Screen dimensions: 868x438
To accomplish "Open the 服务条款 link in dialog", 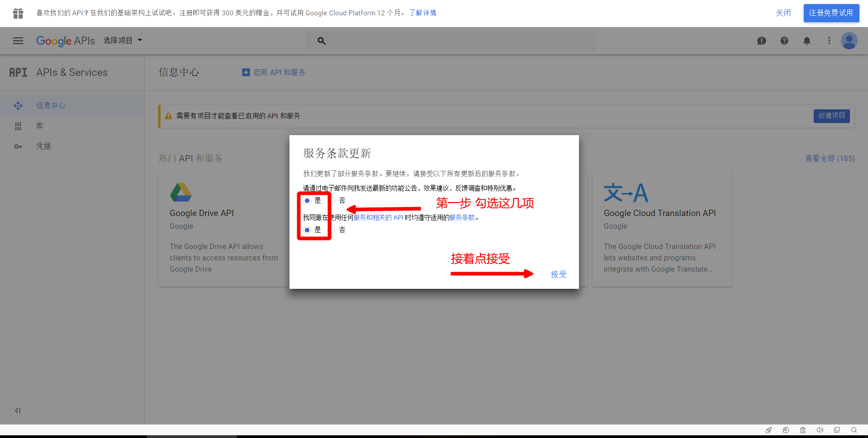I will pos(462,217).
